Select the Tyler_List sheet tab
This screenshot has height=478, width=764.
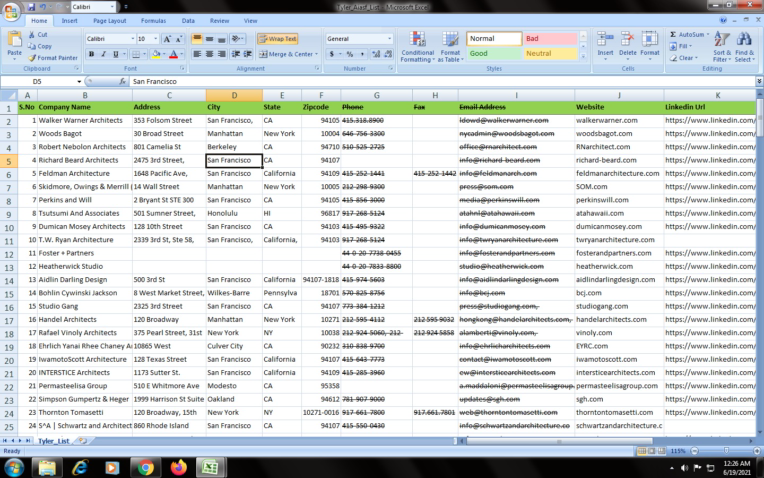click(x=54, y=441)
